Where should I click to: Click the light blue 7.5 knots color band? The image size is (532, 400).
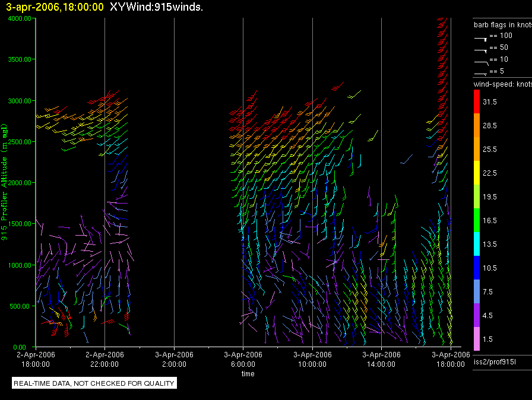[477, 291]
